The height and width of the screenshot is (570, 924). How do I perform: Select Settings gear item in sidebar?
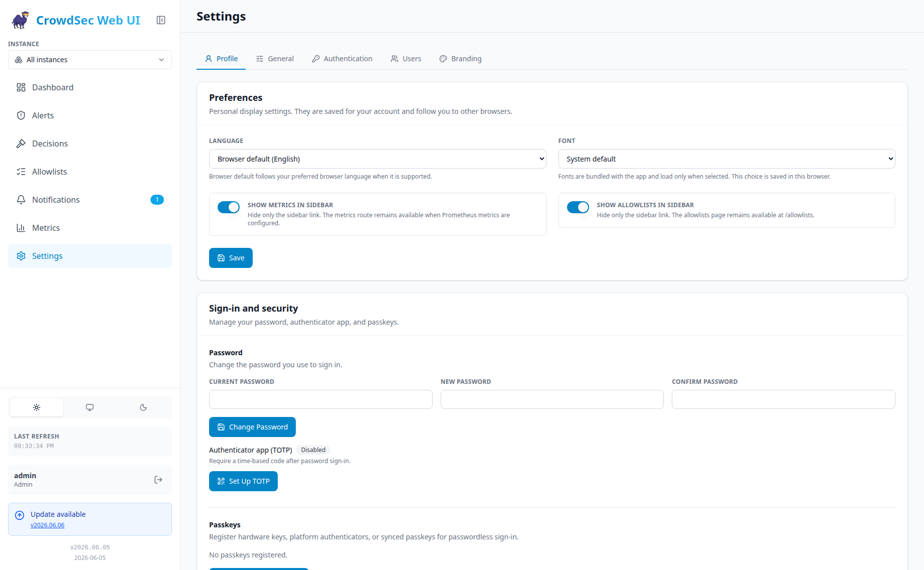(90, 256)
